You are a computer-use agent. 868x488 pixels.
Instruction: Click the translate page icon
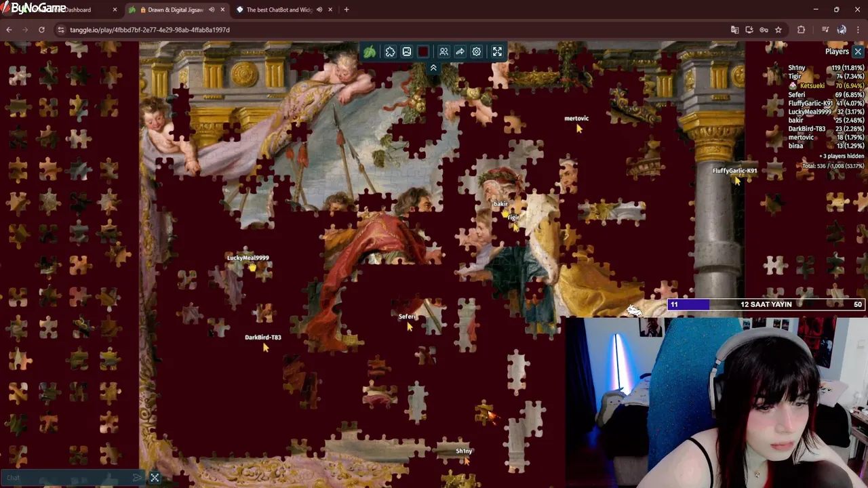coord(734,30)
